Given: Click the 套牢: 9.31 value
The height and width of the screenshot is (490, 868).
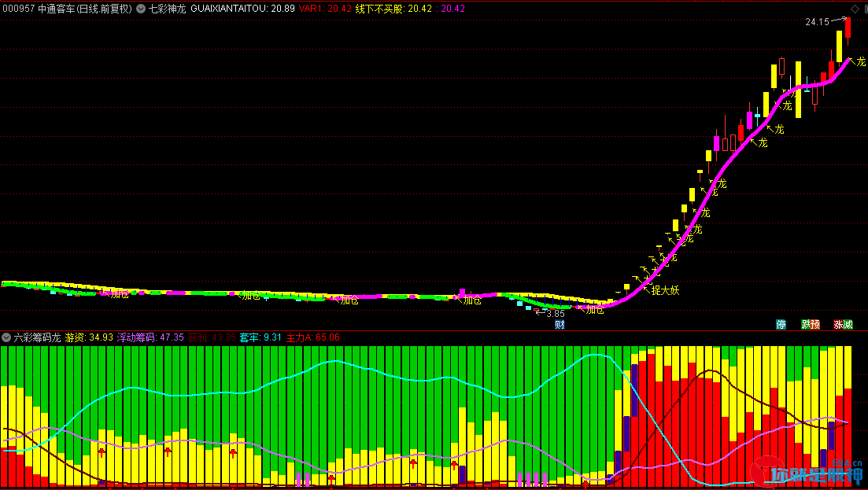Looking at the screenshot, I should click(x=260, y=337).
